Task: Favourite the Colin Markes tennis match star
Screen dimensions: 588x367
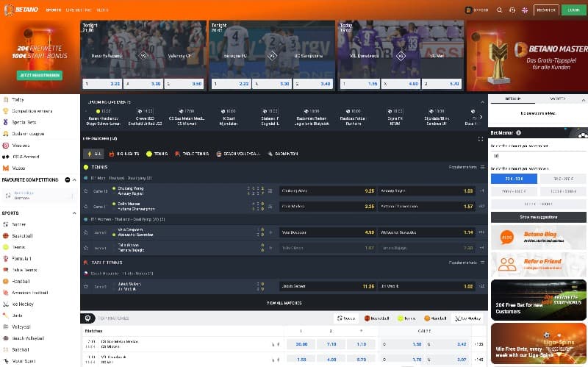Action: pos(86,207)
